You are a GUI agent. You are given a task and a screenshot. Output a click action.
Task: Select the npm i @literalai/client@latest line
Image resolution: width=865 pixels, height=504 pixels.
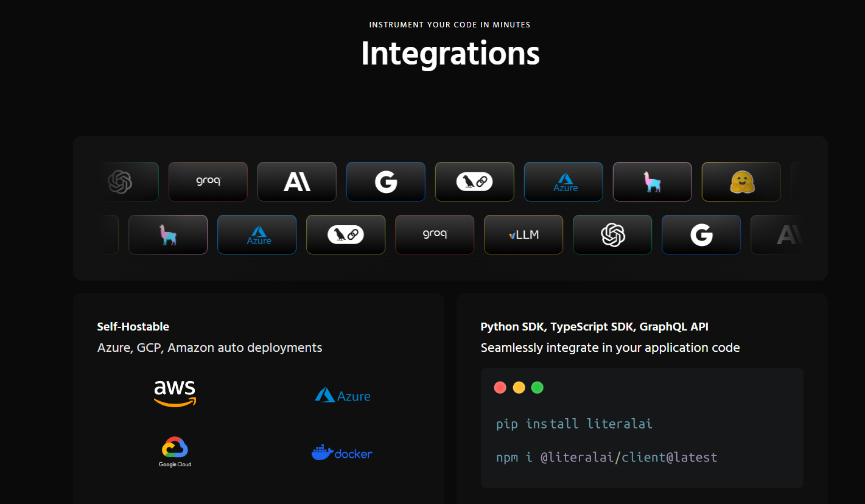click(606, 457)
